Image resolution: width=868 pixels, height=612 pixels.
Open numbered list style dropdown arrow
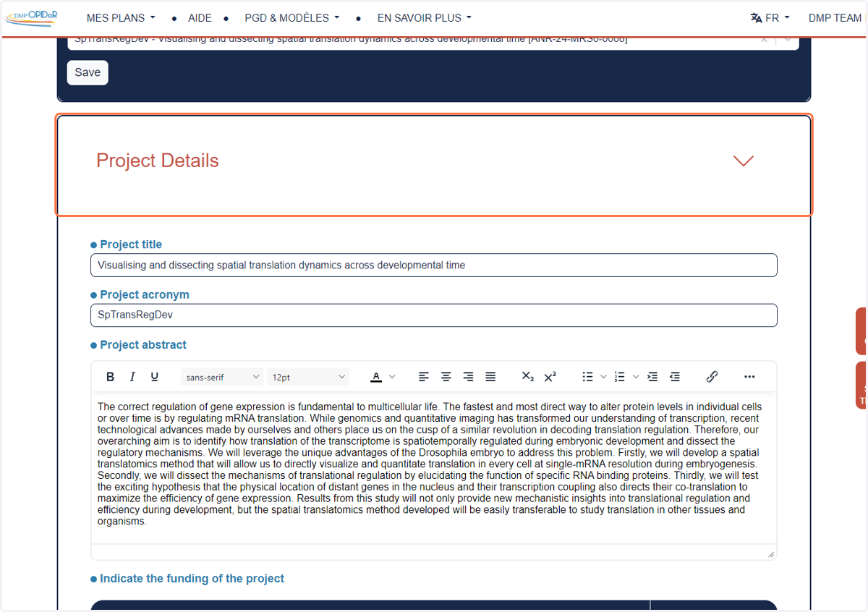pyautogui.click(x=636, y=377)
